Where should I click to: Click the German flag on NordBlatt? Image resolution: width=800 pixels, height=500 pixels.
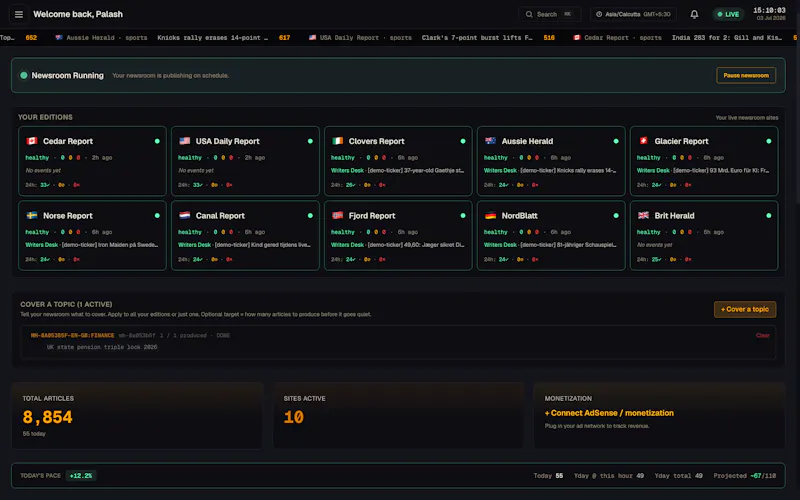490,215
